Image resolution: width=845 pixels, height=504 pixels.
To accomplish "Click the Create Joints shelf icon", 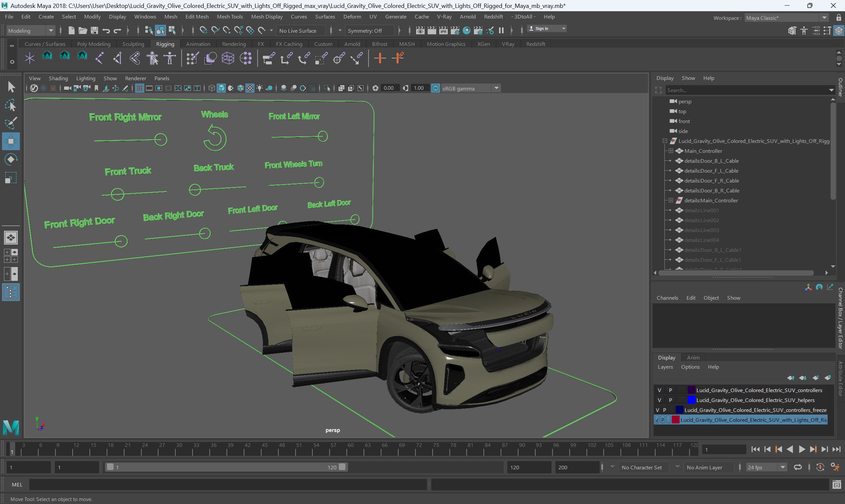I will [x=99, y=58].
